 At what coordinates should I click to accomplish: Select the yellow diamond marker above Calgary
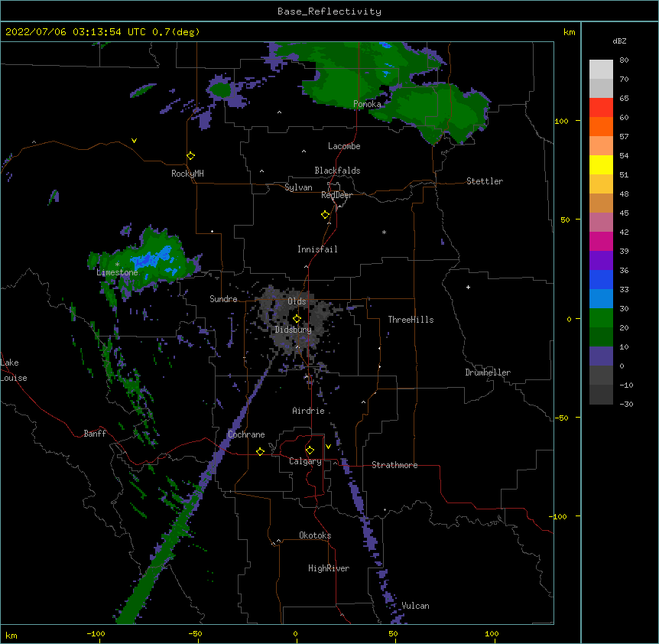[x=310, y=450]
